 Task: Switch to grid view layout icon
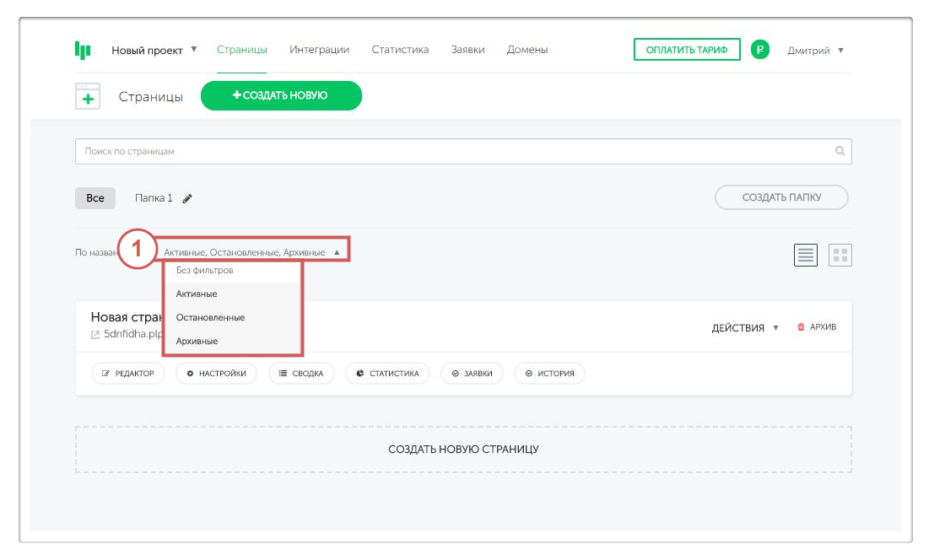pyautogui.click(x=840, y=255)
